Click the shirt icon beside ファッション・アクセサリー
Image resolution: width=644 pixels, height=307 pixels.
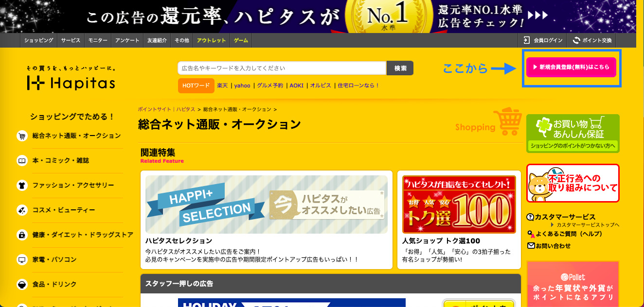click(22, 186)
